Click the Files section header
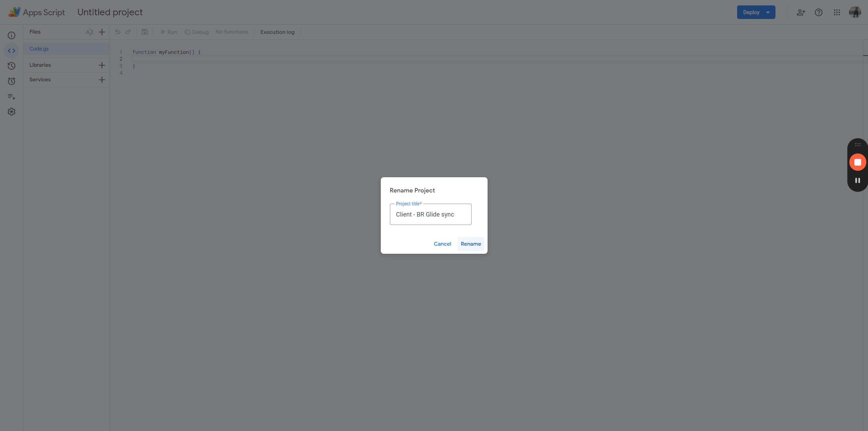The height and width of the screenshot is (431, 868). 35,32
